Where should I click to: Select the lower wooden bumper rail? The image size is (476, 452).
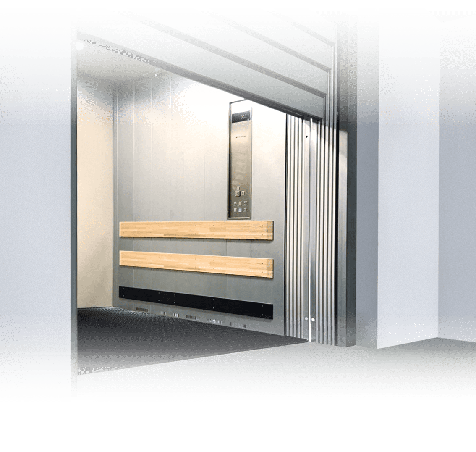point(196,263)
